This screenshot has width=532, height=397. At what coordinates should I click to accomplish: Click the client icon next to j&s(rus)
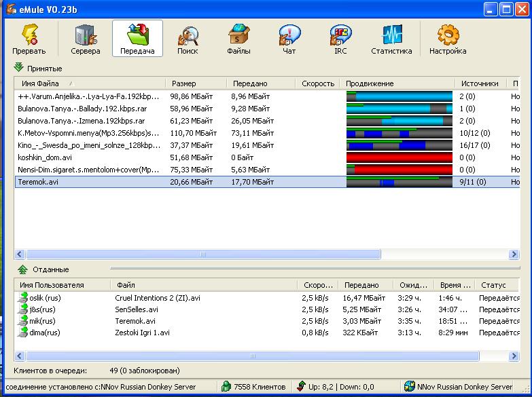click(22, 309)
